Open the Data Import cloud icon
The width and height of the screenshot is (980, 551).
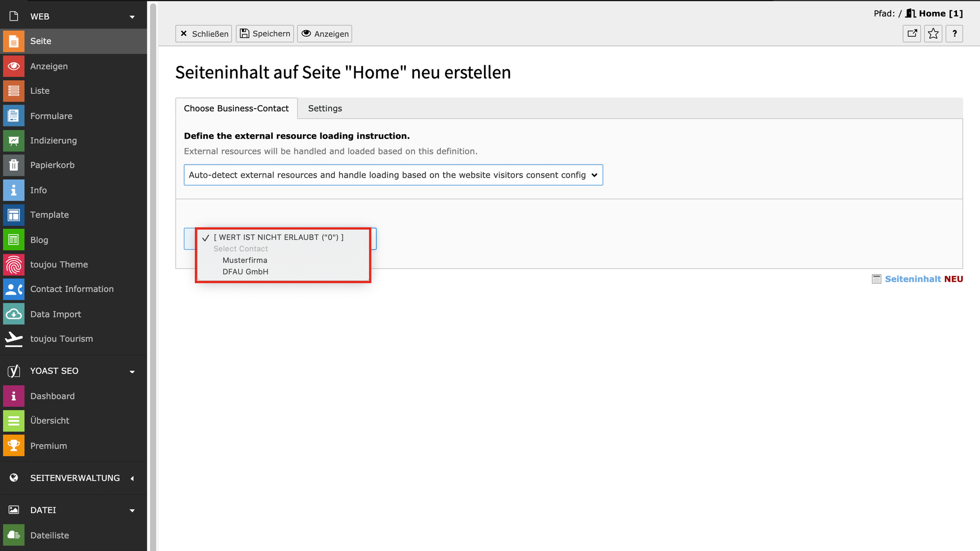coord(14,314)
